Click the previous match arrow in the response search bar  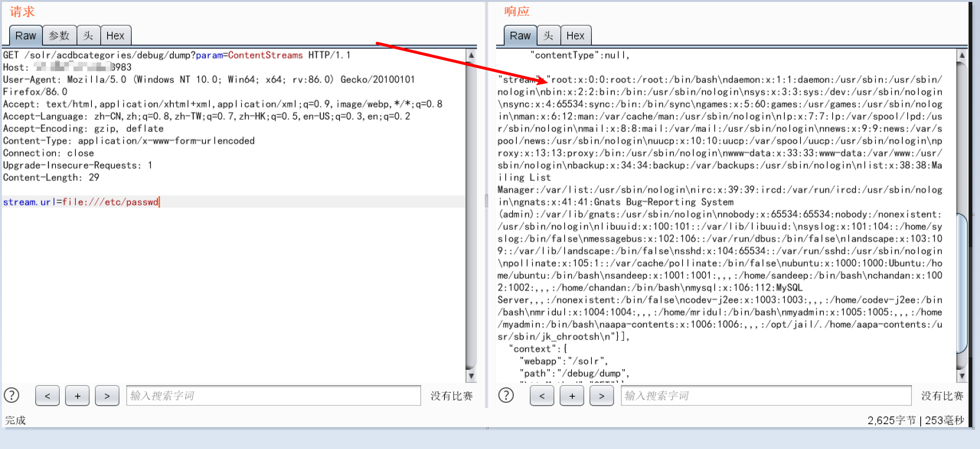(542, 395)
